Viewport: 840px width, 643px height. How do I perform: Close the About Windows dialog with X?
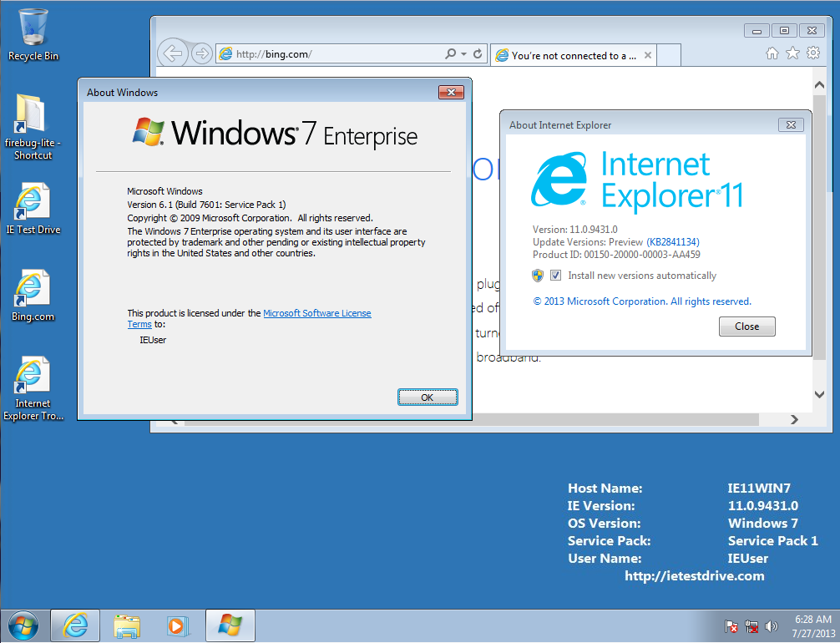[451, 92]
